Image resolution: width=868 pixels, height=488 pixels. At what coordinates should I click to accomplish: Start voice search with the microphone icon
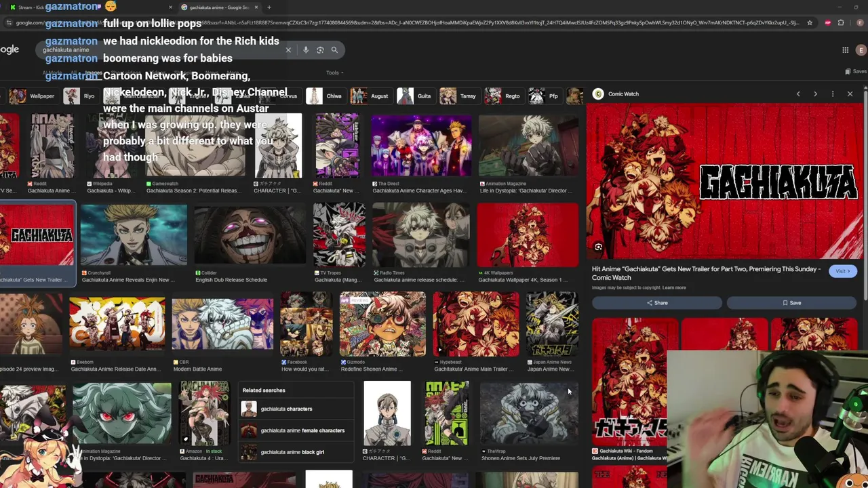[306, 49]
